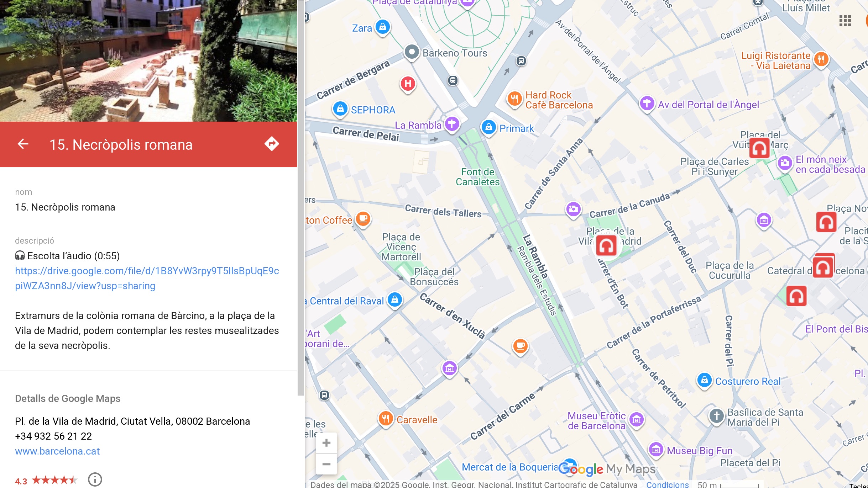Screen dimensions: 868x488
Task: Select headphone marker near Plaça del Vuit de Març
Action: tap(759, 148)
